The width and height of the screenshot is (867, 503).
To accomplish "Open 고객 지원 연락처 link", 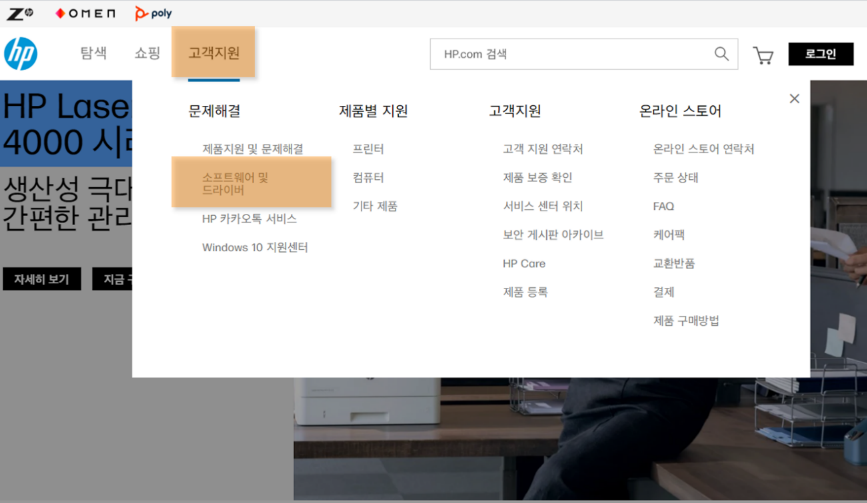I will [x=542, y=149].
